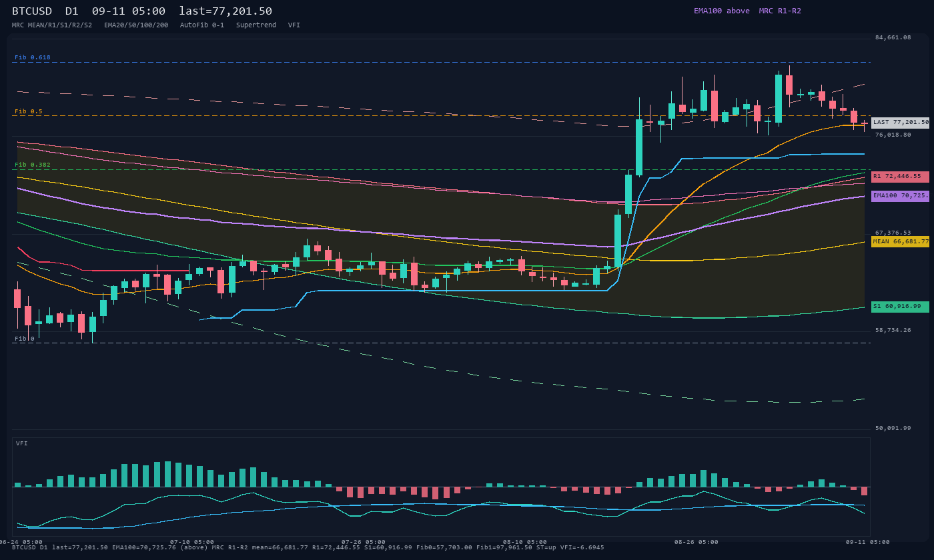
Task: Click the D1 timeframe label
Action: [72, 11]
